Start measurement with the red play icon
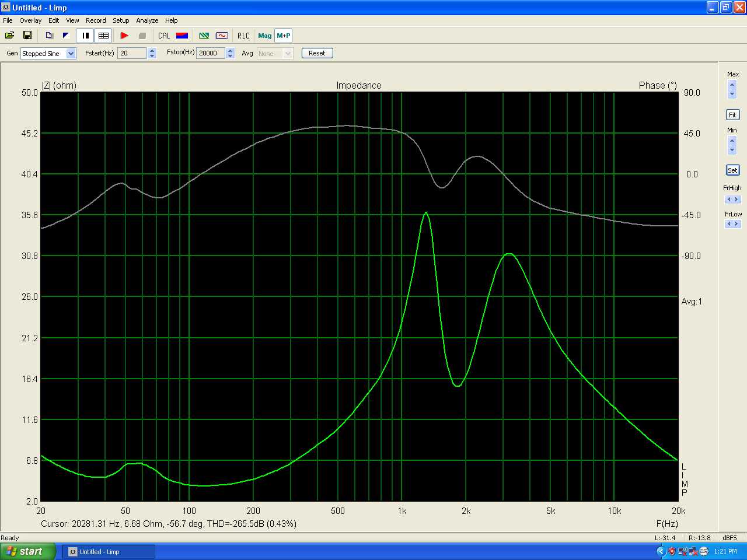Viewport: 747px width, 560px height. click(x=124, y=36)
